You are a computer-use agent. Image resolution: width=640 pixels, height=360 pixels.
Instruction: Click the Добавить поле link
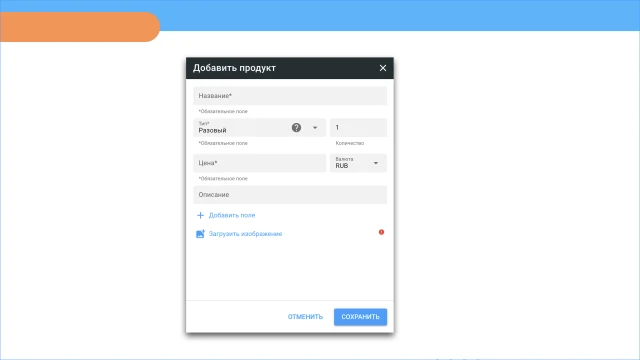coord(232,215)
